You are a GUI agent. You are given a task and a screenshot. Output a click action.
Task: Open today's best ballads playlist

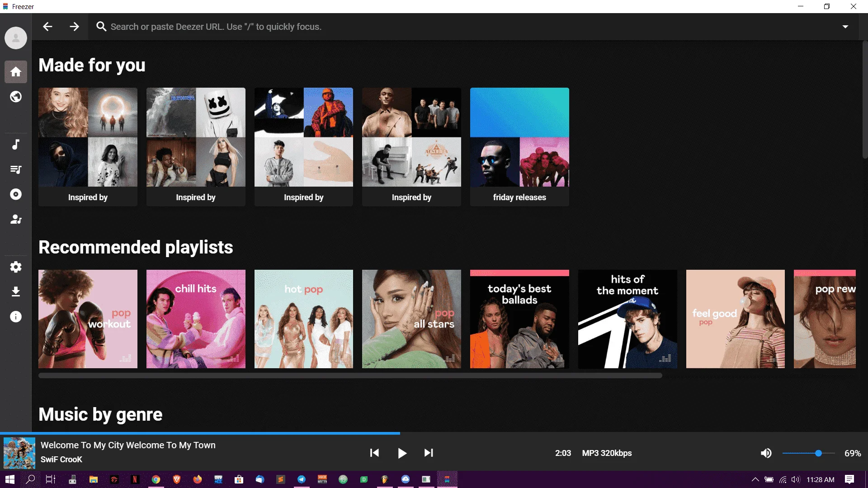[519, 319]
